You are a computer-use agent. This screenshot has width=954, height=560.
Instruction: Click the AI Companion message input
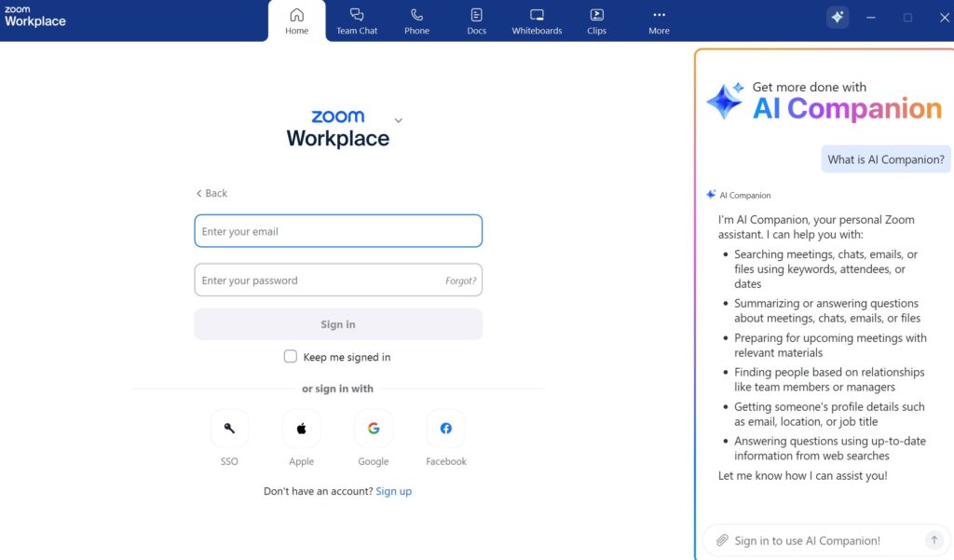point(825,540)
